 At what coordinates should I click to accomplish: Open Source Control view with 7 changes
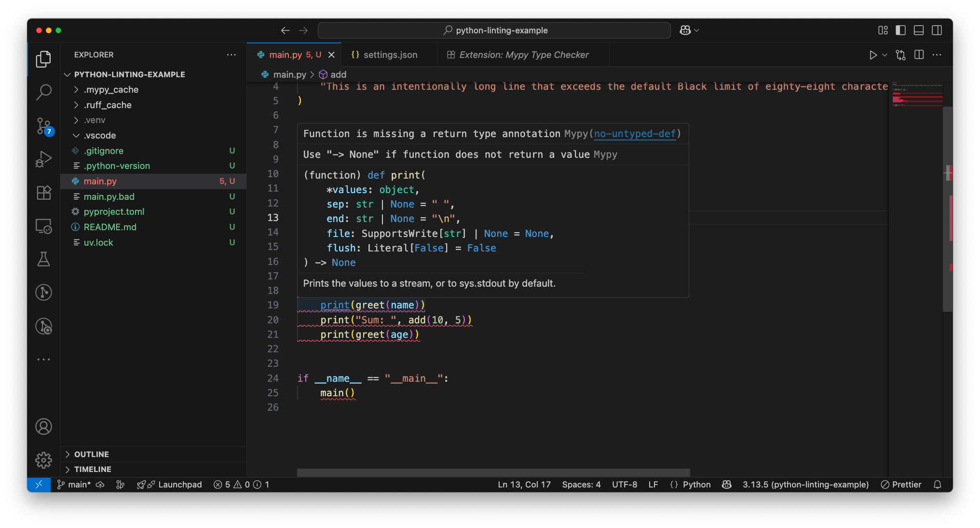43,126
